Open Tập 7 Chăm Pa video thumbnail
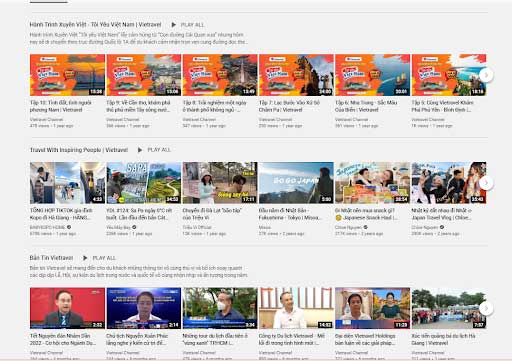512x361 pixels. 296,75
